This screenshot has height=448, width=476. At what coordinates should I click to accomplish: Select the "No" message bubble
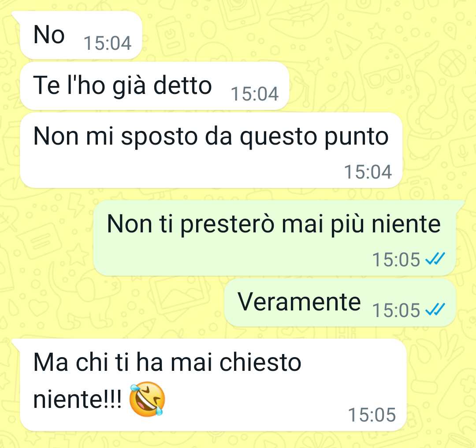(81, 36)
